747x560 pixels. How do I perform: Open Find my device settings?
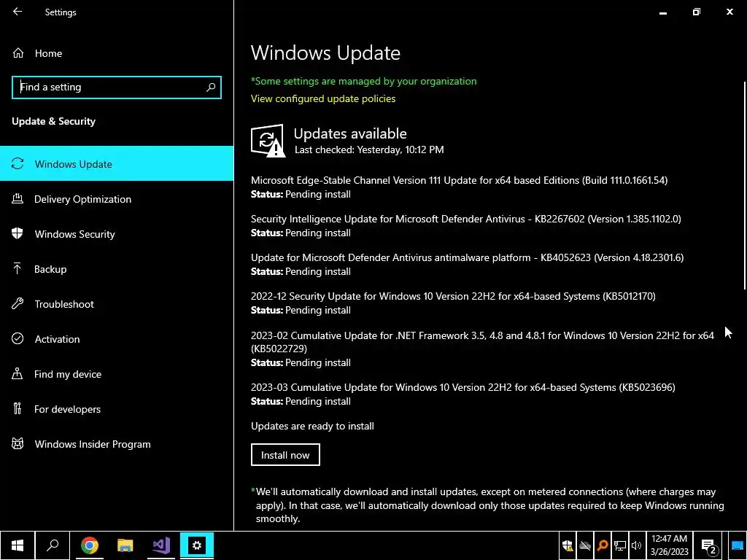point(117,374)
